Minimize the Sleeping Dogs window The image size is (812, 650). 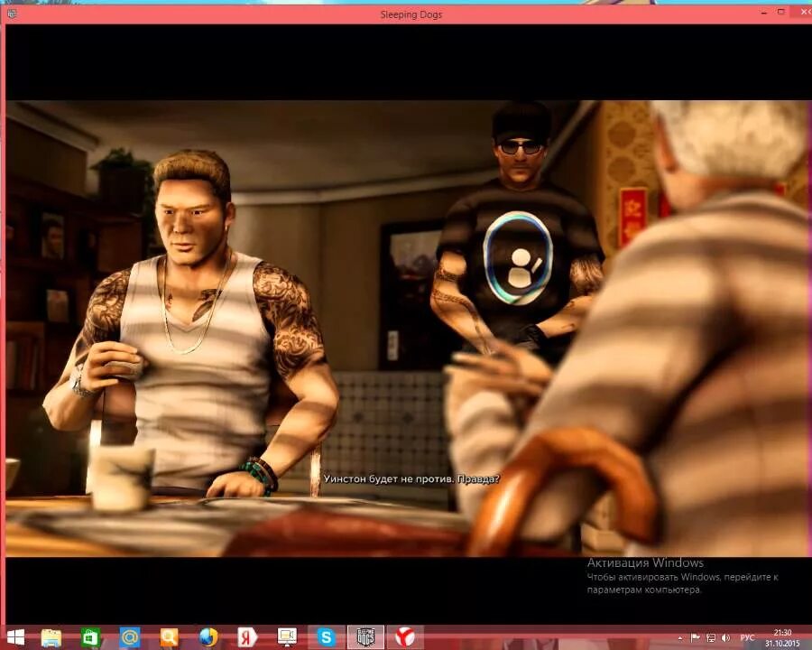click(x=764, y=13)
